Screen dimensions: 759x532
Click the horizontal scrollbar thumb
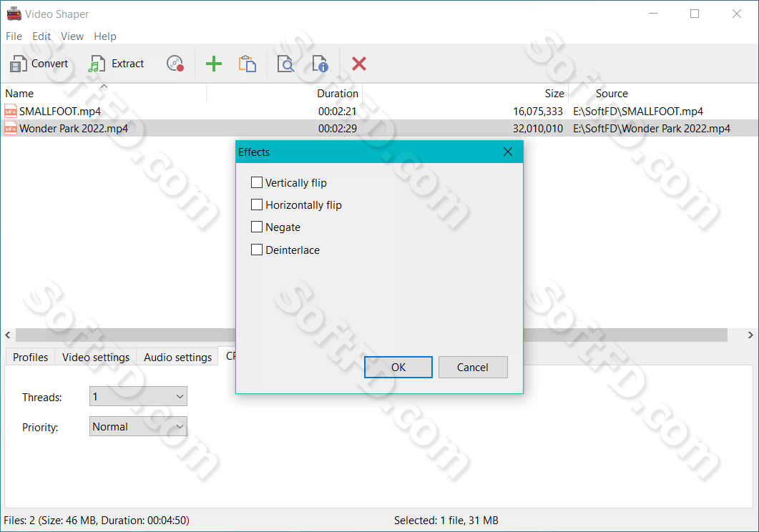[x=372, y=335]
